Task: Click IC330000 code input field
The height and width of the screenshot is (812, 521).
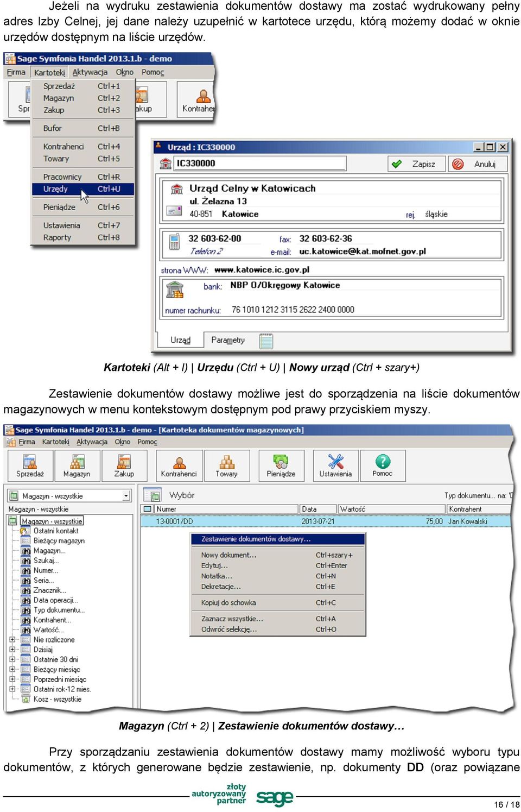Action: point(260,163)
